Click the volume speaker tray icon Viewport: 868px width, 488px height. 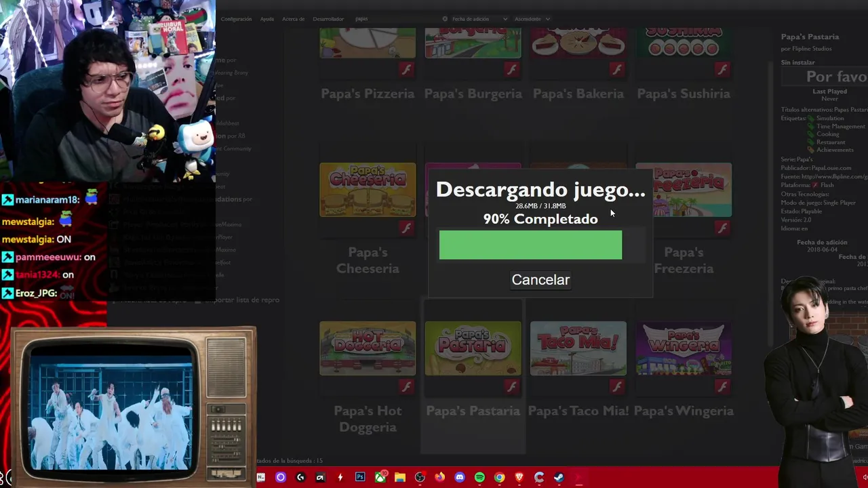click(x=865, y=477)
